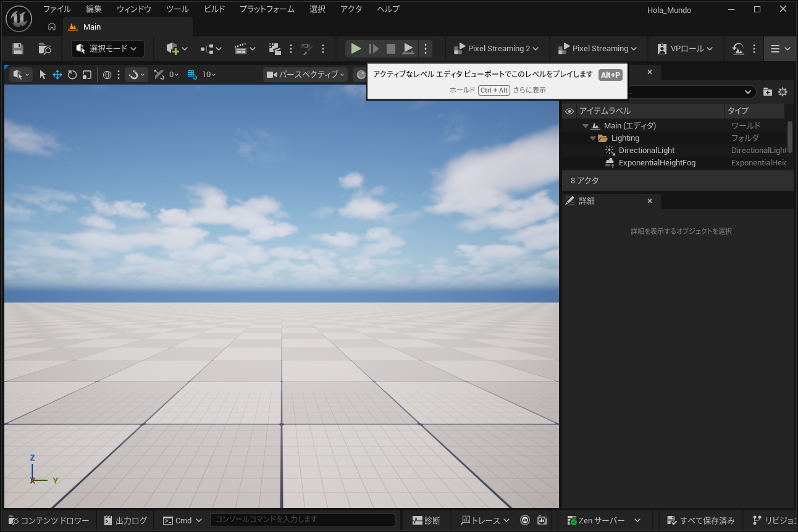
Task: Open the surface snapping dropdown
Action: pyautogui.click(x=136, y=75)
